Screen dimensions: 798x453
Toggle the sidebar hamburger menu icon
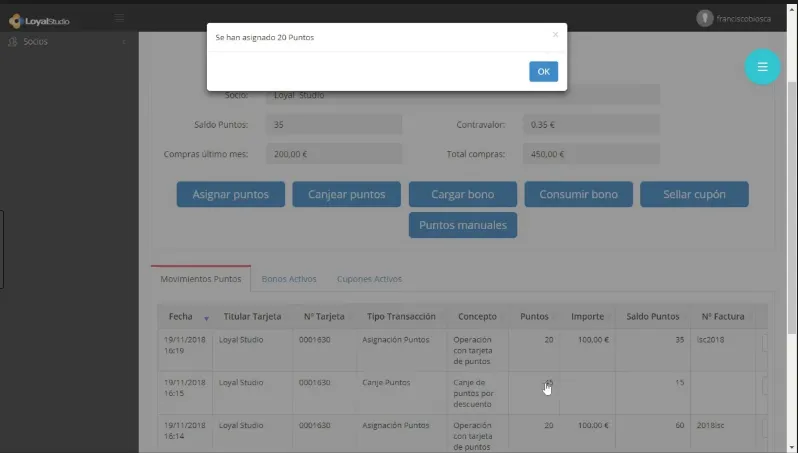coord(119,18)
